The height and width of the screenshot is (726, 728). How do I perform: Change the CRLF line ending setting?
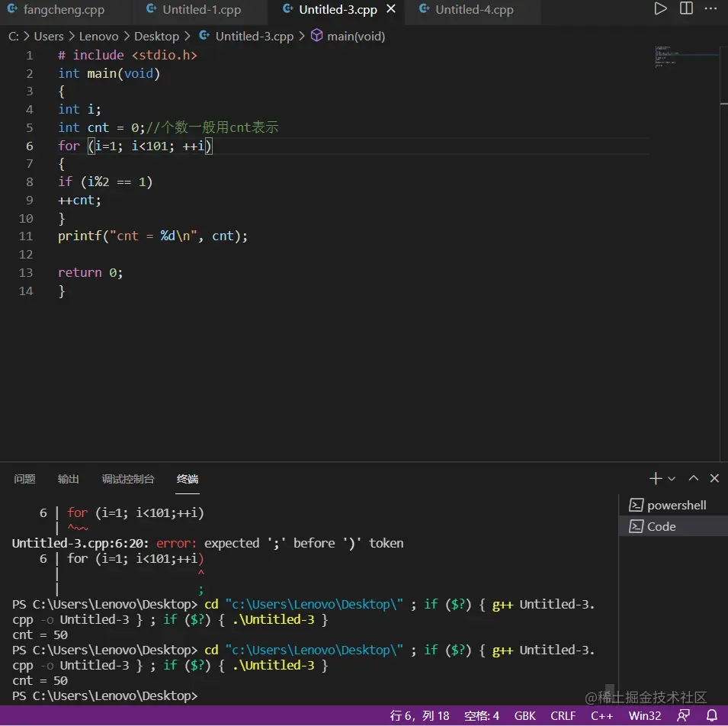[563, 715]
